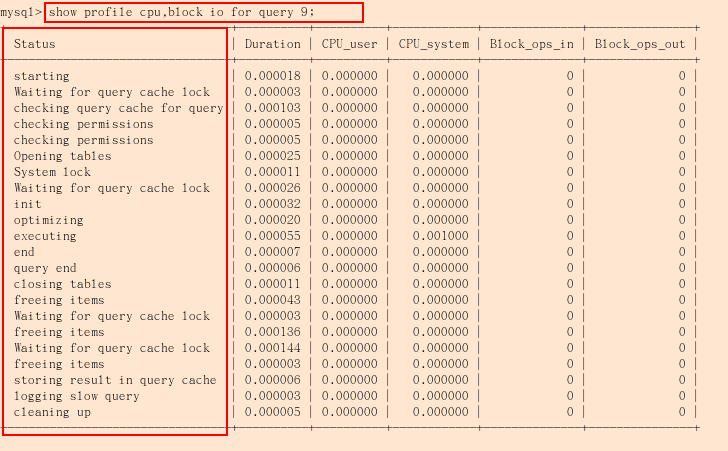Select the 'Status' column header

(x=34, y=44)
